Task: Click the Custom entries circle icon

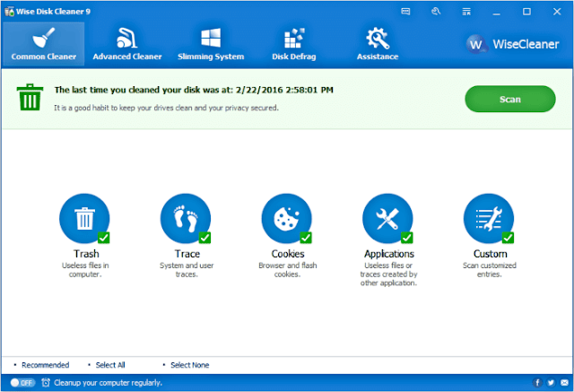Action: point(489,219)
